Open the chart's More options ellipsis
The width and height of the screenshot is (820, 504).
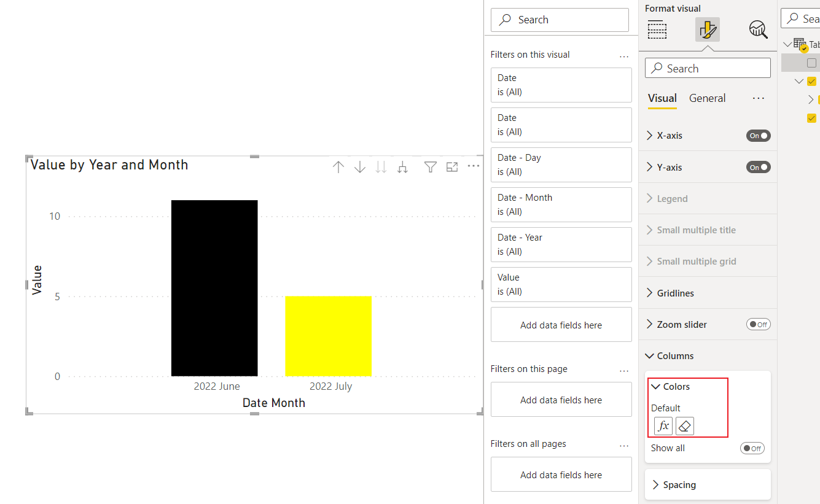click(x=474, y=166)
